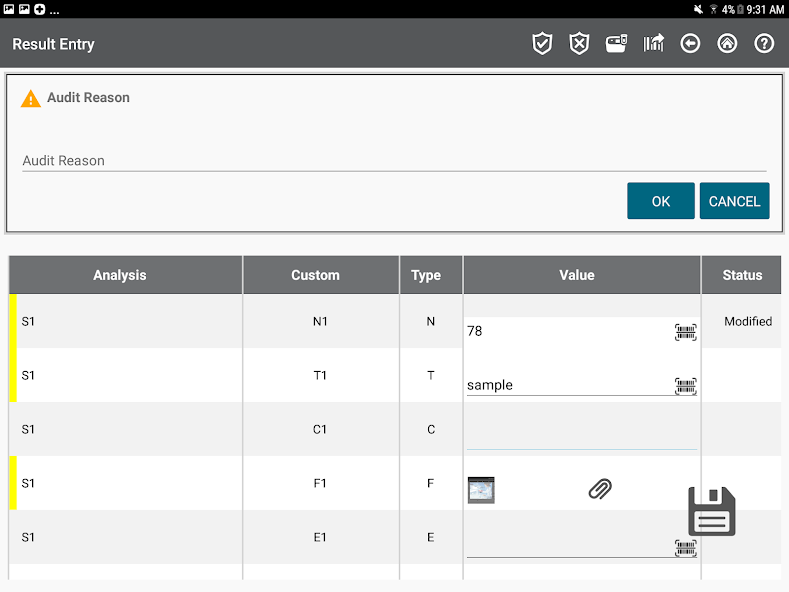This screenshot has width=789, height=592.
Task: Click the barcode chart export icon
Action: click(x=653, y=44)
